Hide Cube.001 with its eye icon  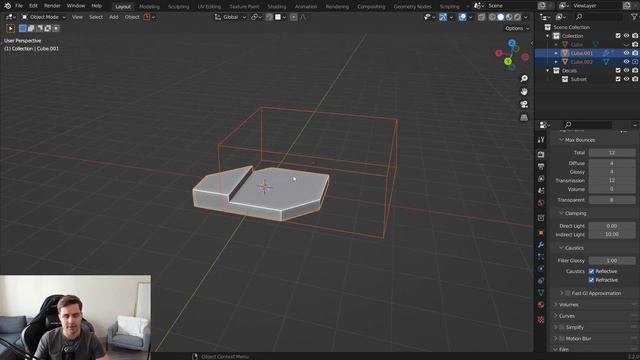coord(626,53)
